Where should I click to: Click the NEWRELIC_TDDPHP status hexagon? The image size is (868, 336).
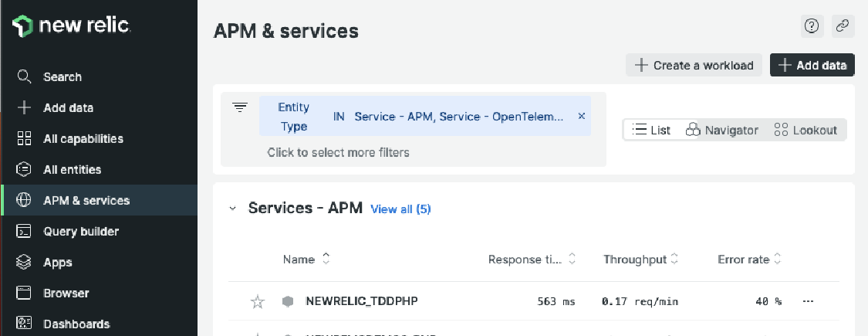click(x=287, y=301)
